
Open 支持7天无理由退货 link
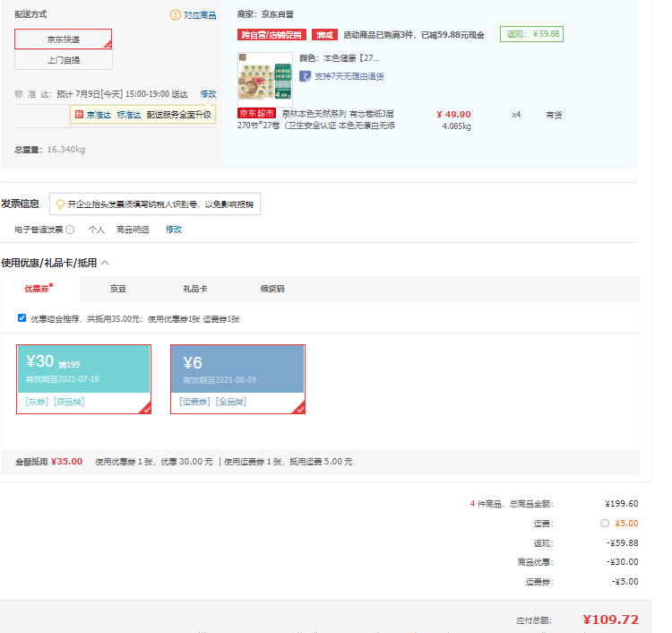tap(349, 76)
